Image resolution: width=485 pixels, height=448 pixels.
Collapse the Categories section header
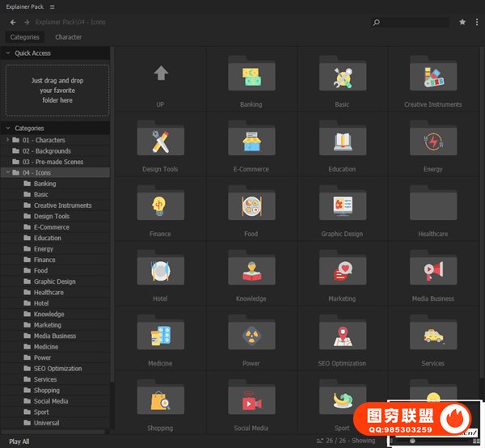[x=8, y=128]
